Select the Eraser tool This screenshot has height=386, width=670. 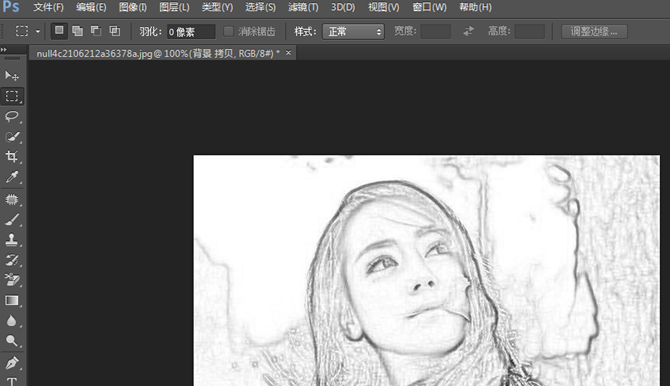tap(12, 280)
